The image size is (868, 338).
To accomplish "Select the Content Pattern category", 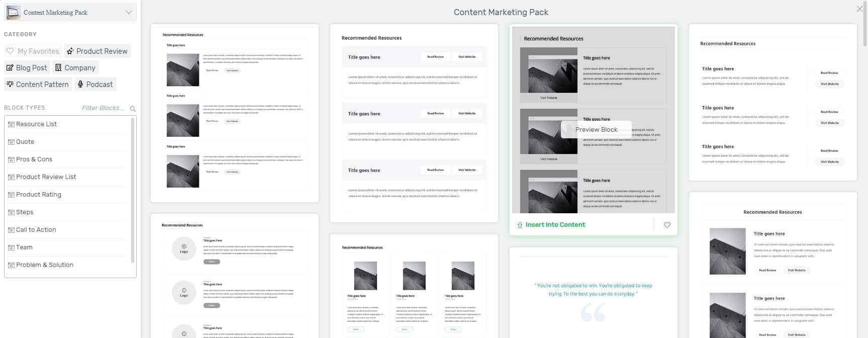I will pyautogui.click(x=38, y=84).
